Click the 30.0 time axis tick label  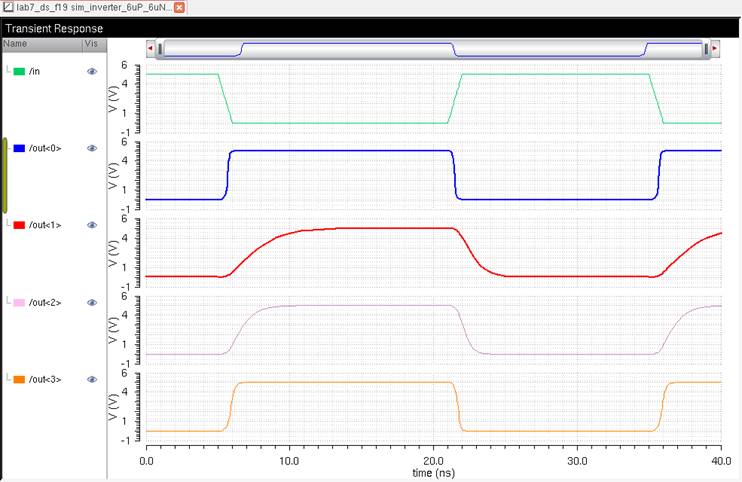point(577,461)
